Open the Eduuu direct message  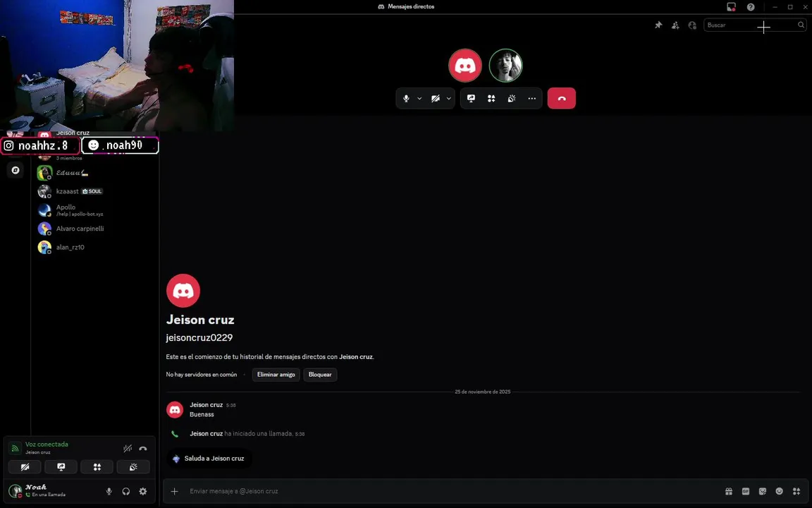(x=94, y=173)
